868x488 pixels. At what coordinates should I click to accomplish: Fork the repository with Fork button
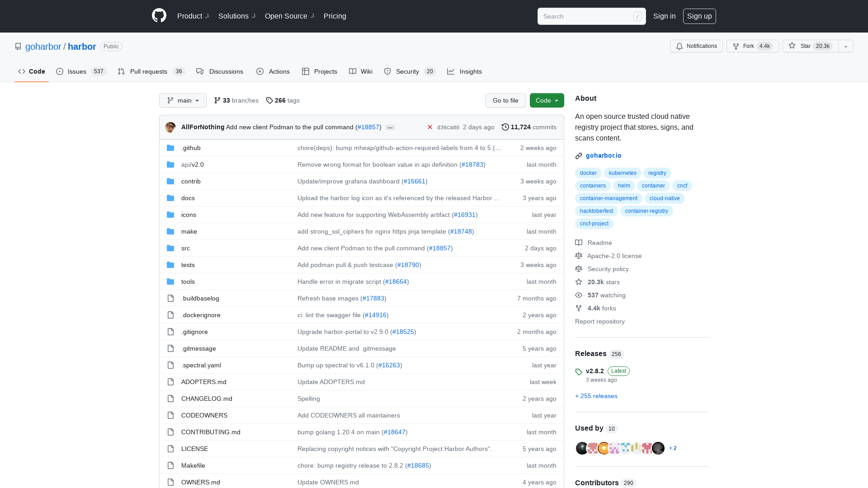(753, 46)
